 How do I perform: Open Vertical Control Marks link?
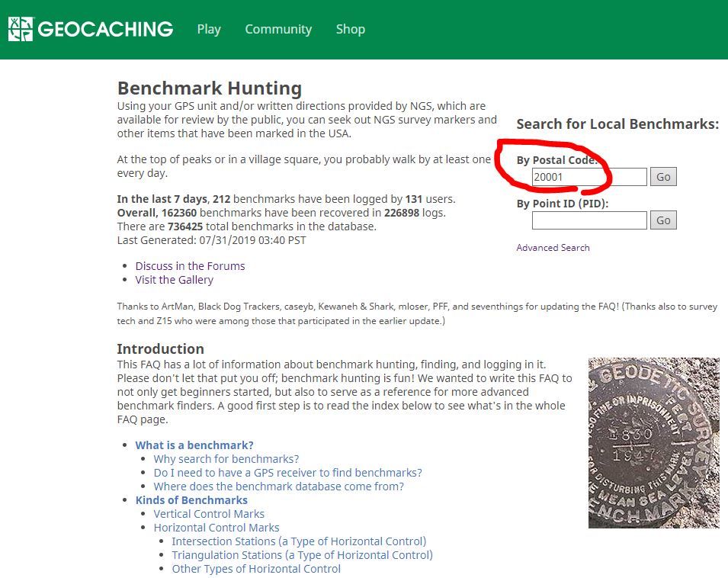(x=209, y=514)
